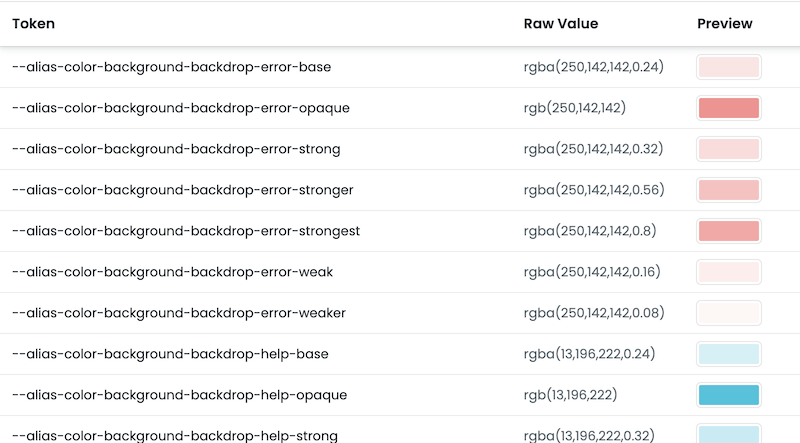Select the error-strongest preview swatch

point(729,231)
